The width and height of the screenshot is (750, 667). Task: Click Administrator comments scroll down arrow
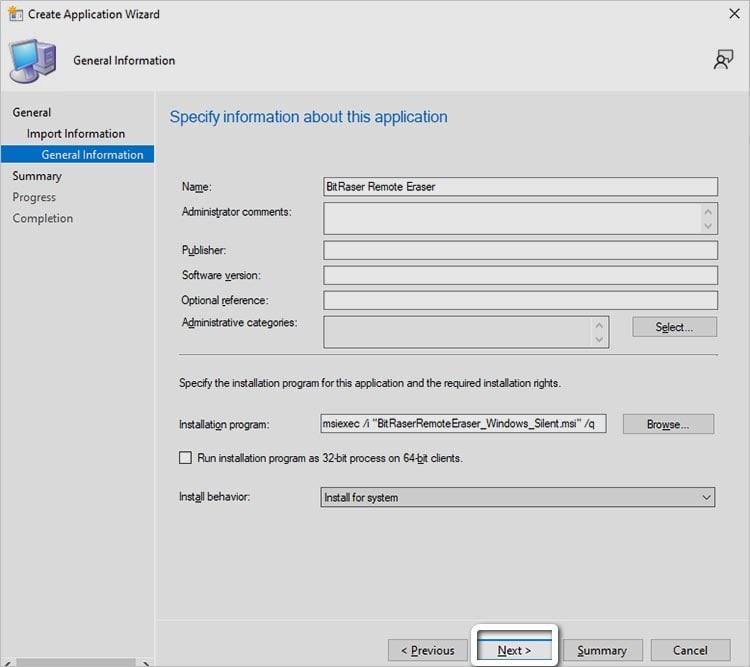coord(708,226)
